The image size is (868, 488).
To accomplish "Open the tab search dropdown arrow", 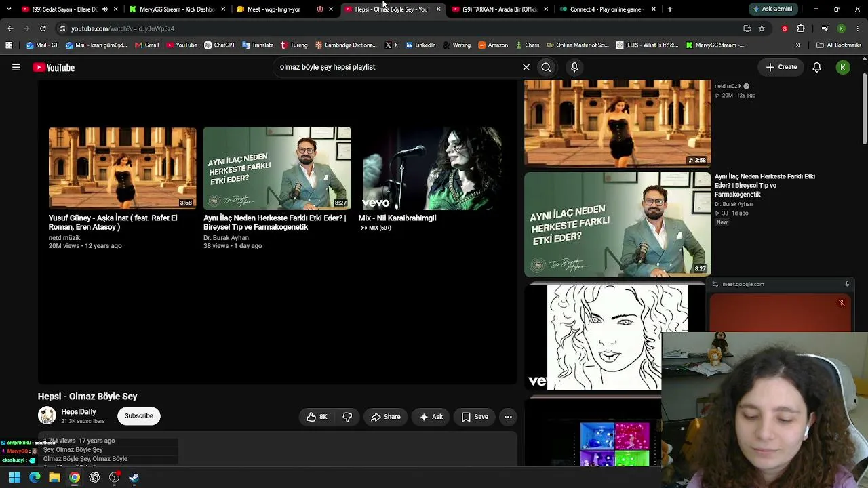I will click(x=9, y=9).
